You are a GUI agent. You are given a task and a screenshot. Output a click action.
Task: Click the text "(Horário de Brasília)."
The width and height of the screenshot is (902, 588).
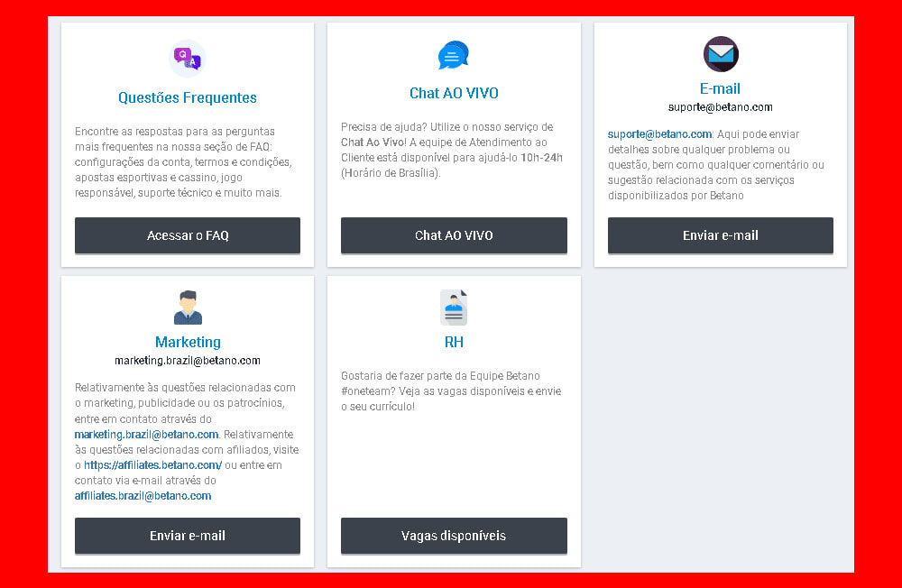[391, 173]
